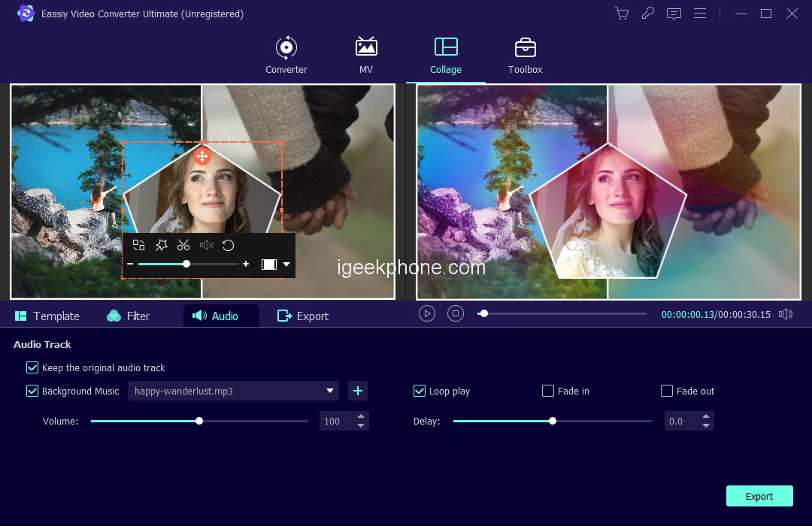Reset the clip with the rotate arrow icon
Image resolution: width=812 pixels, height=526 pixels.
click(229, 245)
